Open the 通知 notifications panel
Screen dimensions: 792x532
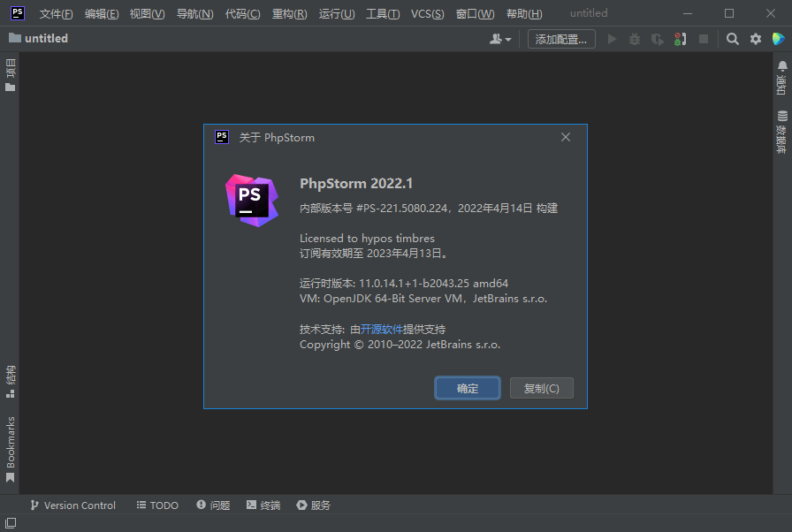(x=781, y=80)
